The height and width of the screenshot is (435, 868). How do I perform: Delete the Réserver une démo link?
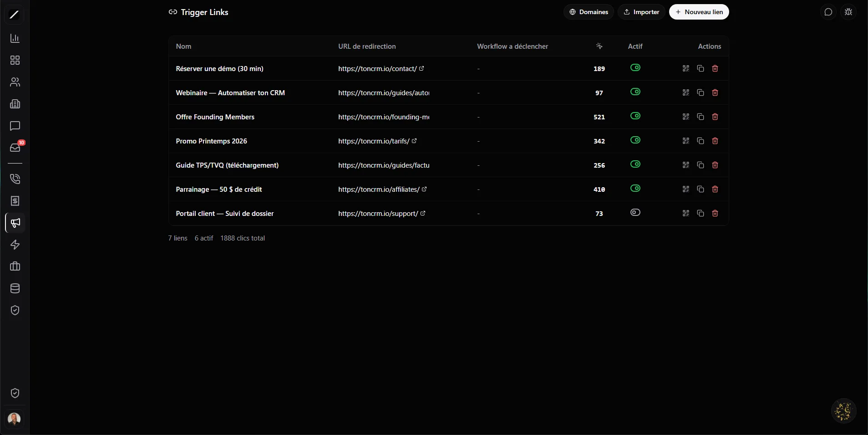point(715,68)
